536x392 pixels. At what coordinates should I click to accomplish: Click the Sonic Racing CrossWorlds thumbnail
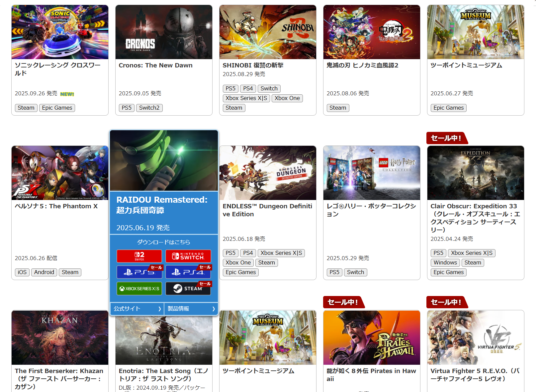tap(60, 32)
